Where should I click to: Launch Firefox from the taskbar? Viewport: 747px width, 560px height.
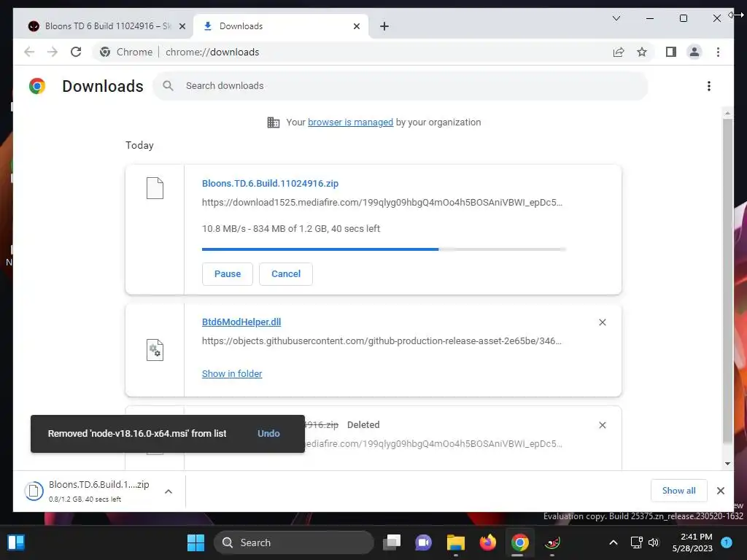tap(488, 542)
